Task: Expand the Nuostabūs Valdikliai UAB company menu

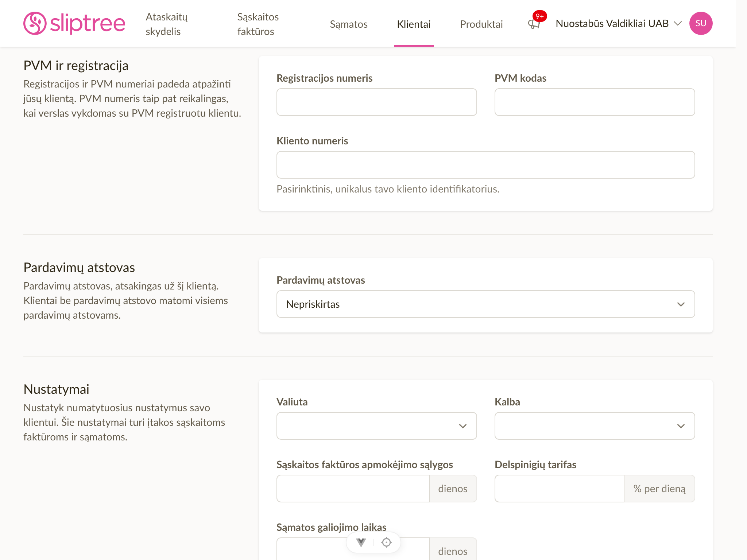Action: (x=619, y=23)
